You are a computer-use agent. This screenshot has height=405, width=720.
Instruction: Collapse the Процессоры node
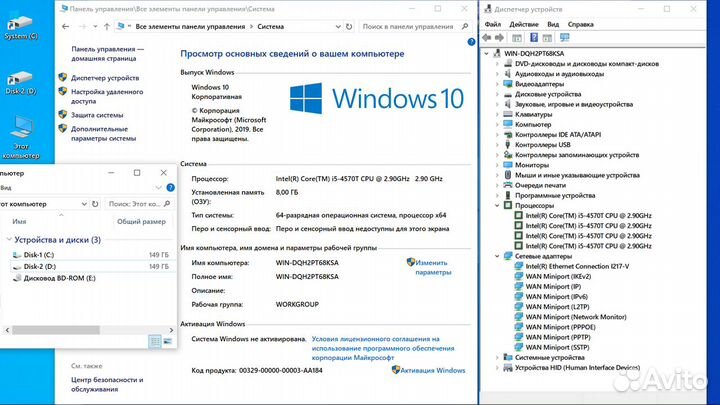(x=497, y=205)
